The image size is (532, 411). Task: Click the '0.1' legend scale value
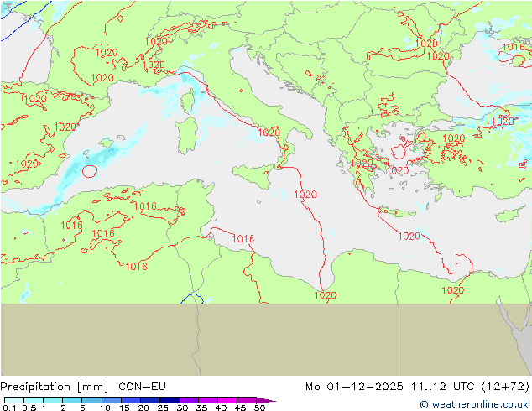click(x=9, y=408)
